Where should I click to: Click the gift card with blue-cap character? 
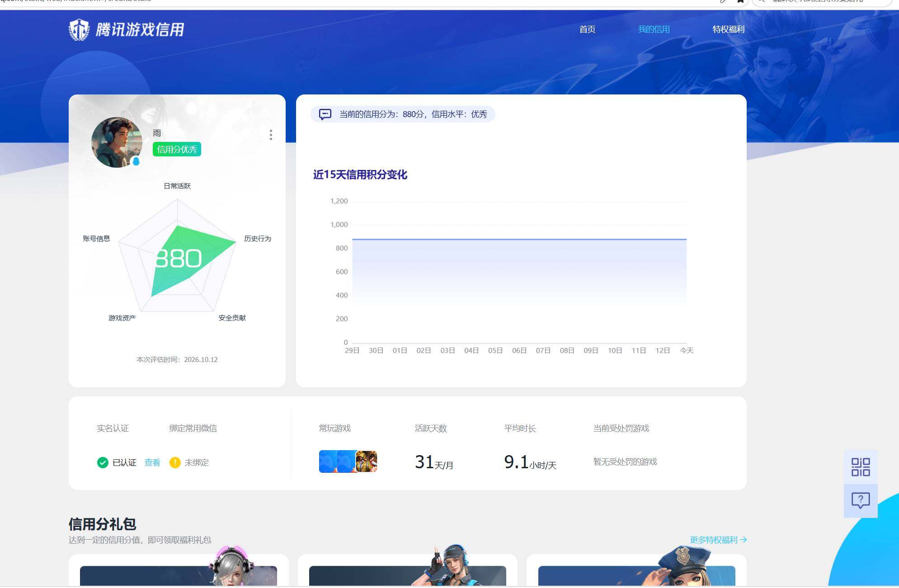(408, 570)
